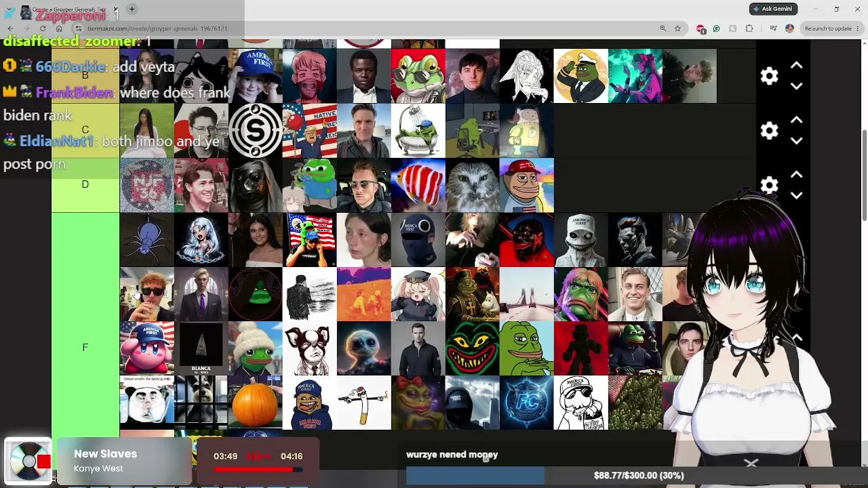
Task: Select the computer desk room image
Action: pyautogui.click(x=473, y=131)
